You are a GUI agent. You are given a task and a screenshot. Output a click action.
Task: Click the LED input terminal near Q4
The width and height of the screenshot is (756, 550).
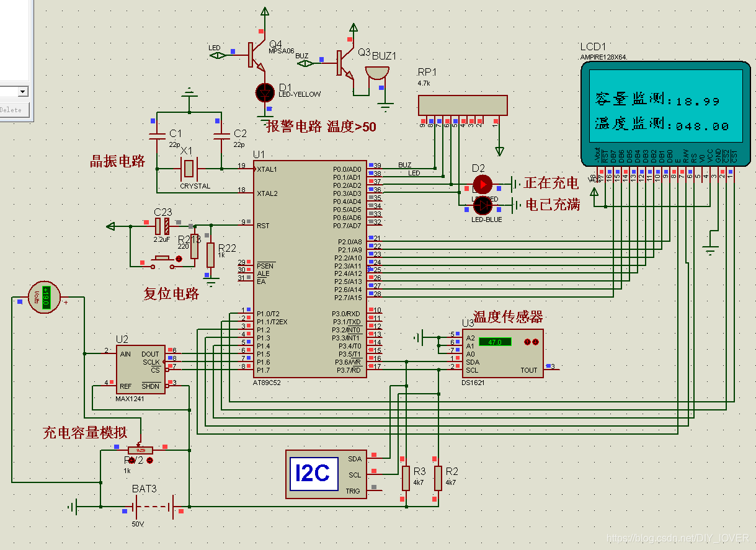tap(218, 55)
